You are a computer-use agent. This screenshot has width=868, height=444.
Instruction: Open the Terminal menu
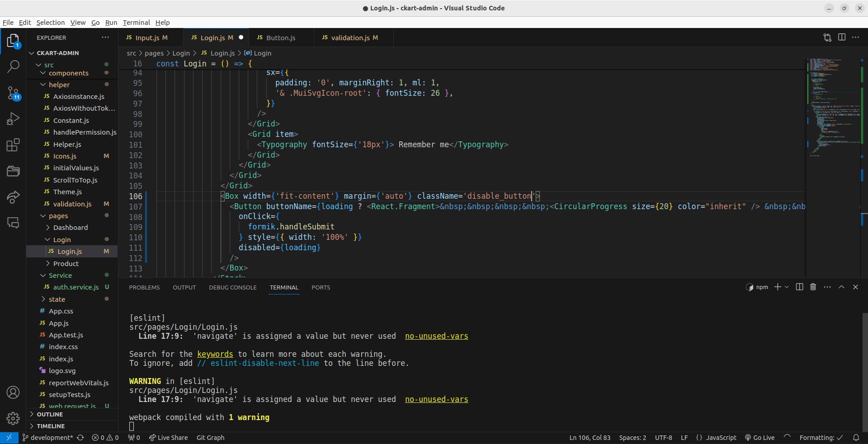pos(136,23)
